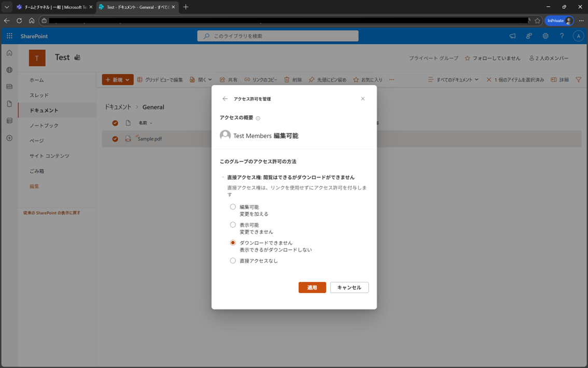
Task: Click the Test Members avatar icon
Action: [225, 135]
